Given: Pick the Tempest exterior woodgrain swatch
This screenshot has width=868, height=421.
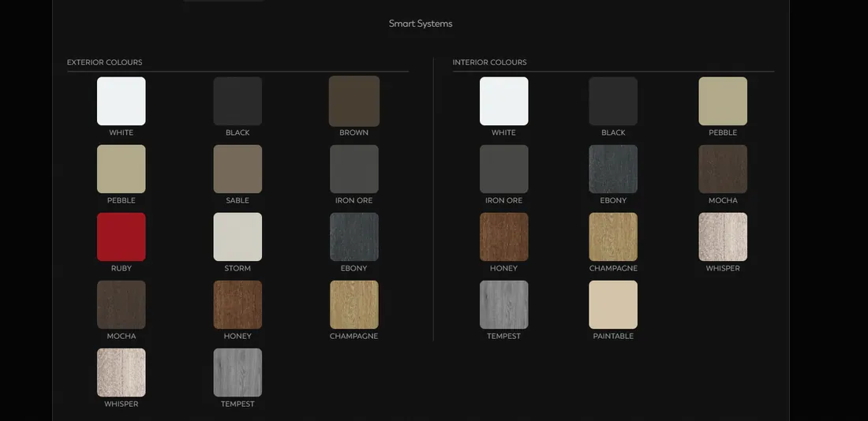Looking at the screenshot, I should click(x=238, y=372).
